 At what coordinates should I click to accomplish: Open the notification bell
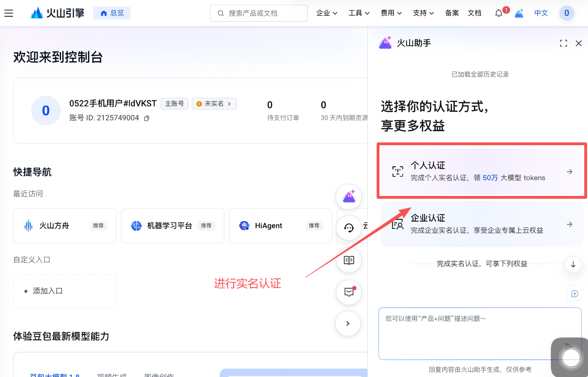(499, 13)
